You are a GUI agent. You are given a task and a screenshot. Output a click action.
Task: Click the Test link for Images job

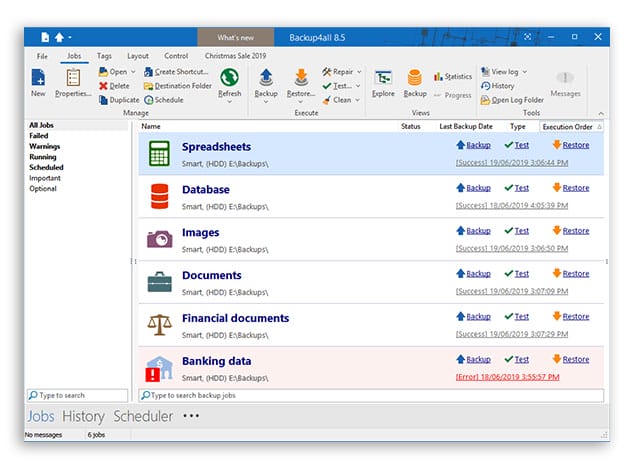click(x=516, y=231)
